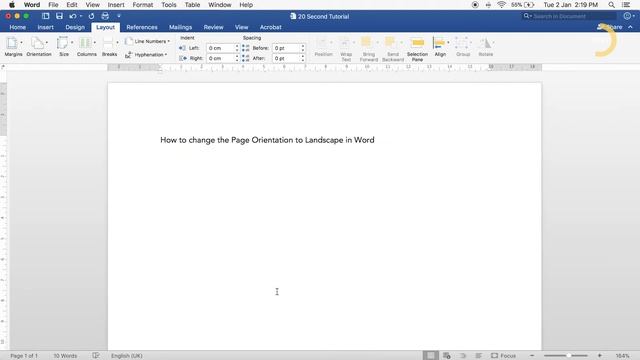Click the Print icon in title bar
This screenshot has width=640, height=360.
click(x=105, y=16)
